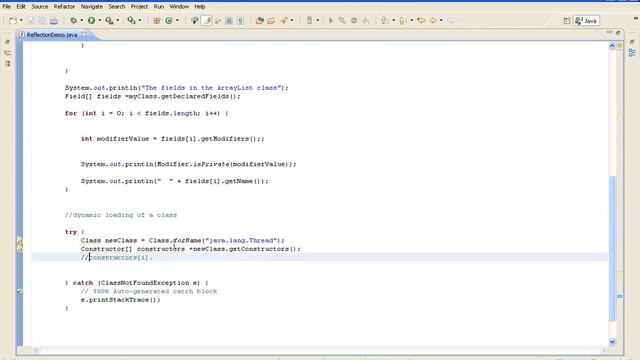Click the blue overview ruler marker
The image size is (640, 360).
[x=619, y=296]
